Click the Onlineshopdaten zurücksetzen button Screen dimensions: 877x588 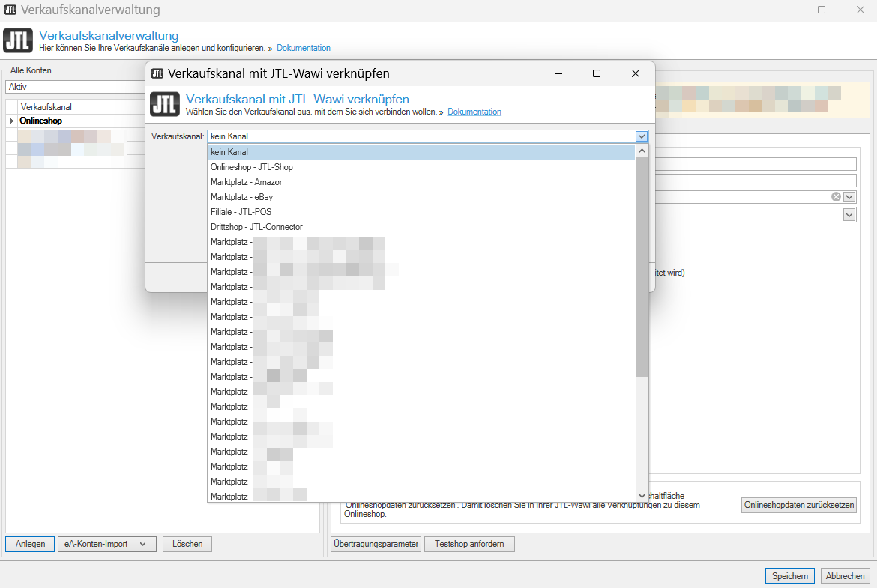coord(799,505)
